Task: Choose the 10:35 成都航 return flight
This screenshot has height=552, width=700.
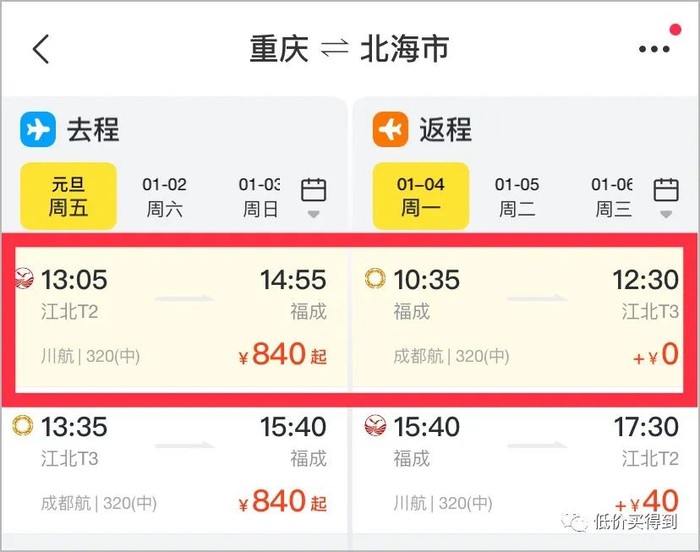Action: [526, 317]
